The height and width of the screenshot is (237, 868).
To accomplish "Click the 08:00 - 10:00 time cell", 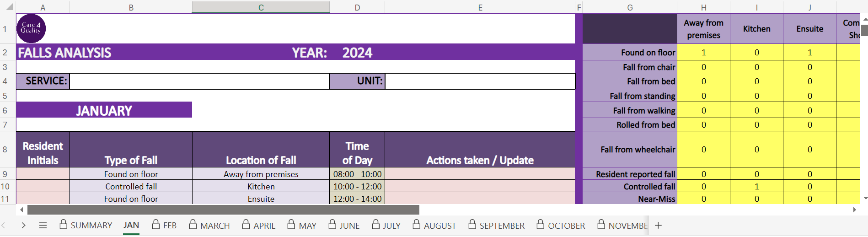I will pyautogui.click(x=357, y=174).
